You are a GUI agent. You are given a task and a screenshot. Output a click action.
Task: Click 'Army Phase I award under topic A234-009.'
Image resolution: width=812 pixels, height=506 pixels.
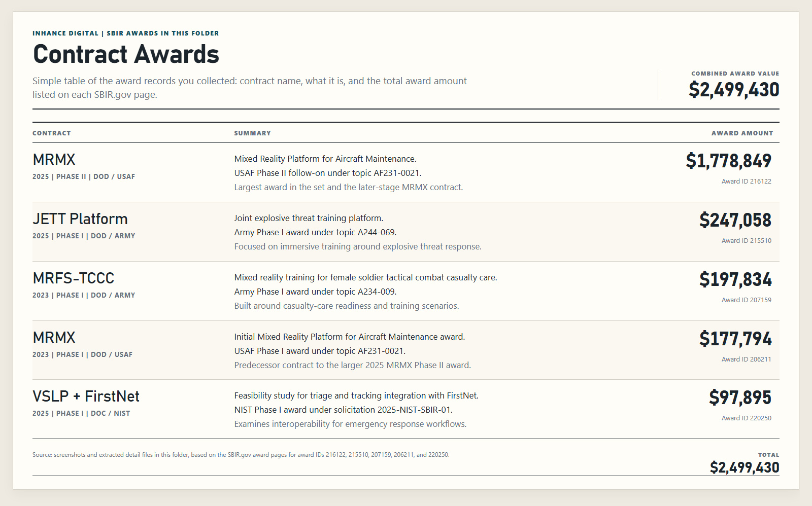(x=315, y=292)
